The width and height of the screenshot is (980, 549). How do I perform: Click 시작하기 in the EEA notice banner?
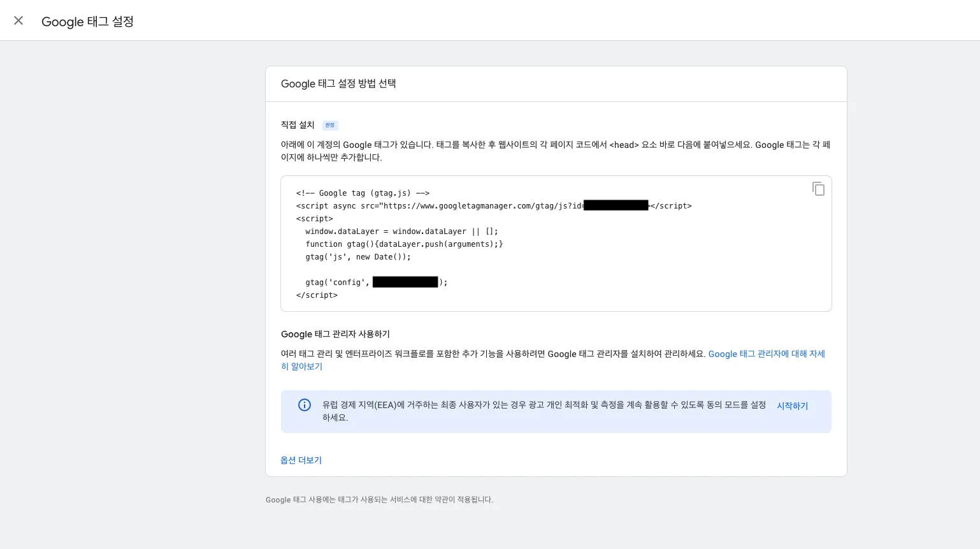[792, 406]
